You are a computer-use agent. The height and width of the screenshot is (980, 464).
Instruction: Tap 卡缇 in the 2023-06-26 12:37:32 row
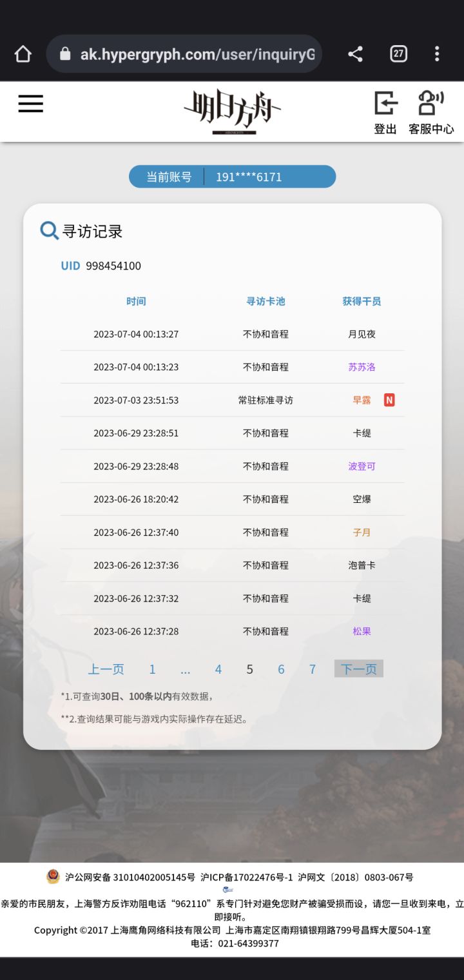pos(362,598)
